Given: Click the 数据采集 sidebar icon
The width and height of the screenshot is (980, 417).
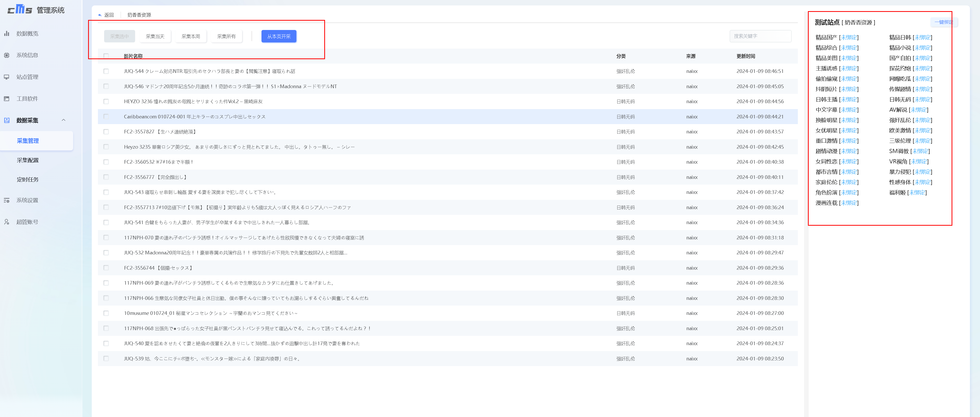Looking at the screenshot, I should point(6,120).
